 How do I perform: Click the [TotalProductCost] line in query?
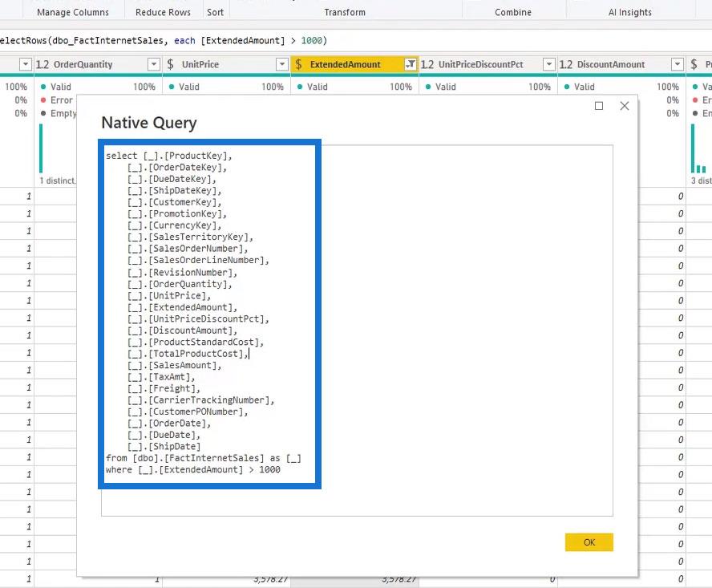point(188,354)
